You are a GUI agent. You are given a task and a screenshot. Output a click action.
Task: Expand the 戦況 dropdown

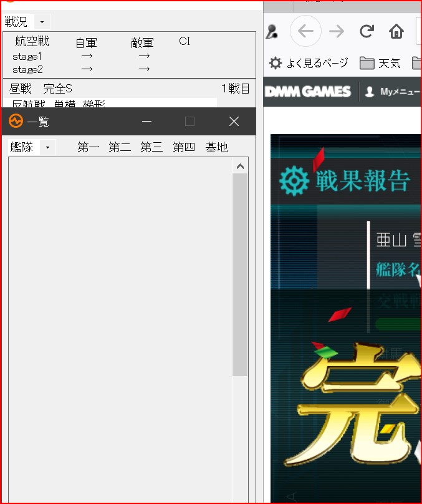(42, 22)
